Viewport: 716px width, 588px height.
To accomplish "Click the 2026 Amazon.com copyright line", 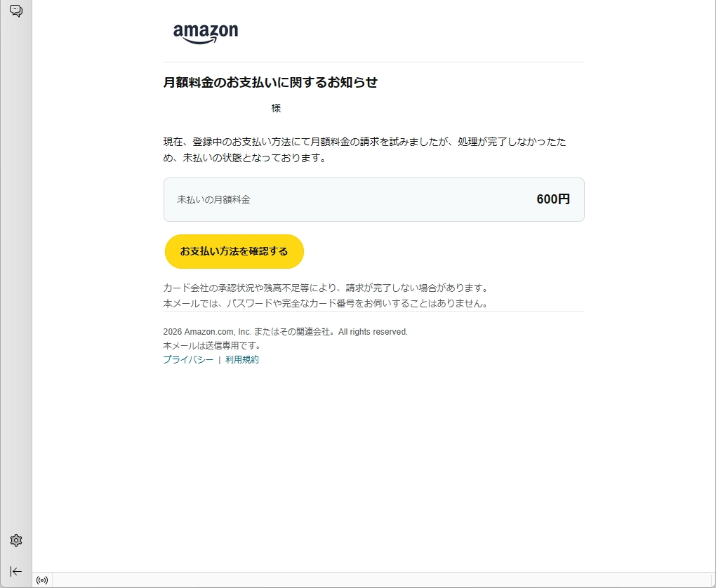I will pos(286,332).
